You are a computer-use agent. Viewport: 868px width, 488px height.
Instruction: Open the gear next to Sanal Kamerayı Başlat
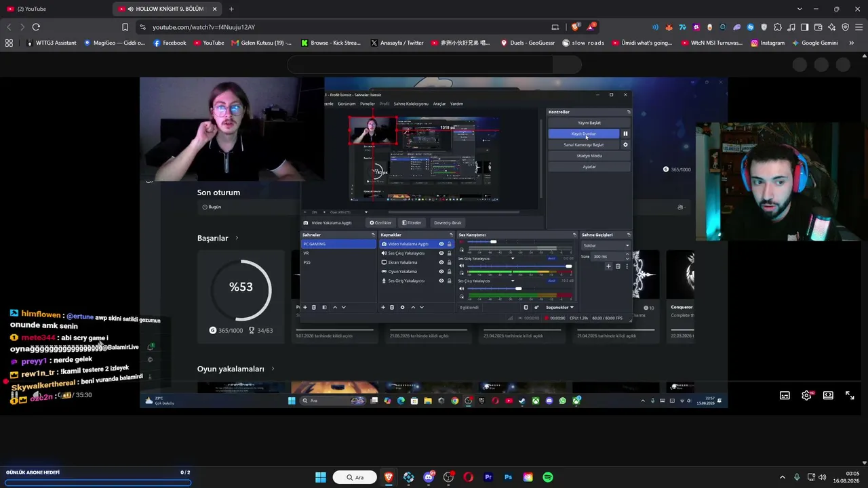(x=625, y=144)
